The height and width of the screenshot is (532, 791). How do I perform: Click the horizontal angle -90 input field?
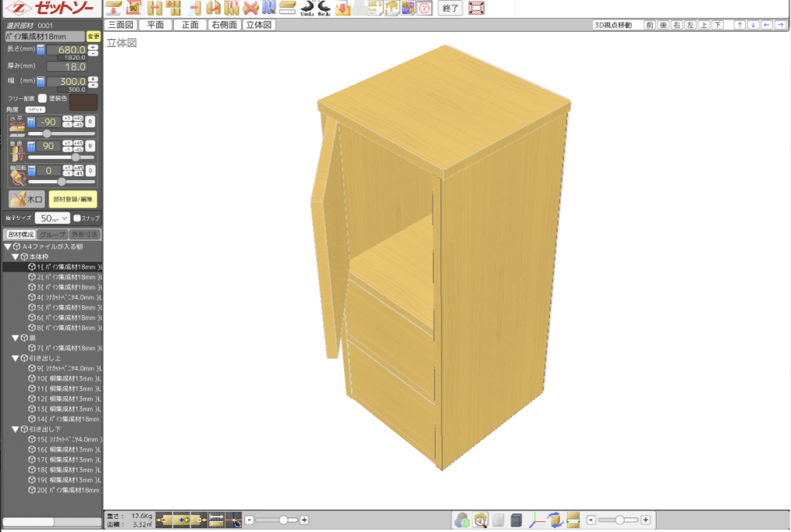coord(49,122)
